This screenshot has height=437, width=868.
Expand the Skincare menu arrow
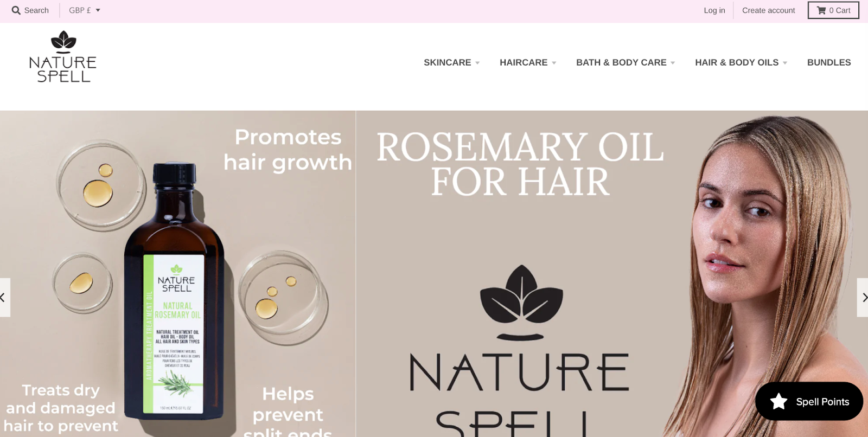point(477,63)
